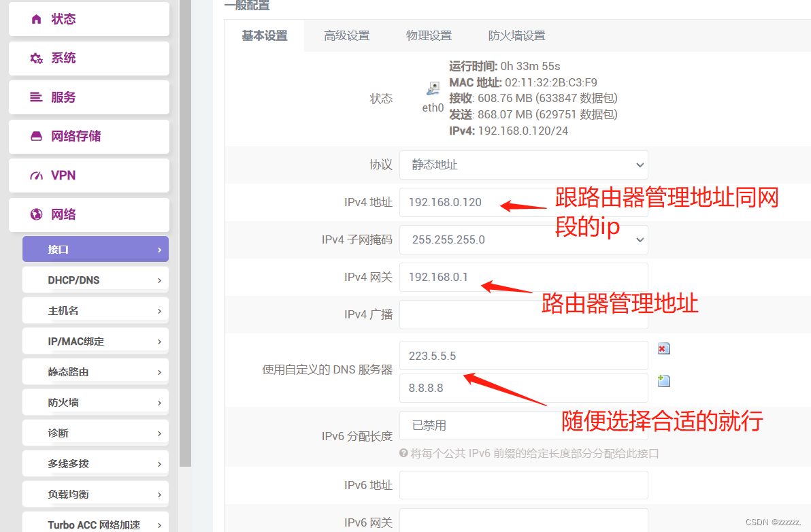
Task: Open the 系统 sidebar menu
Action: tap(89, 59)
